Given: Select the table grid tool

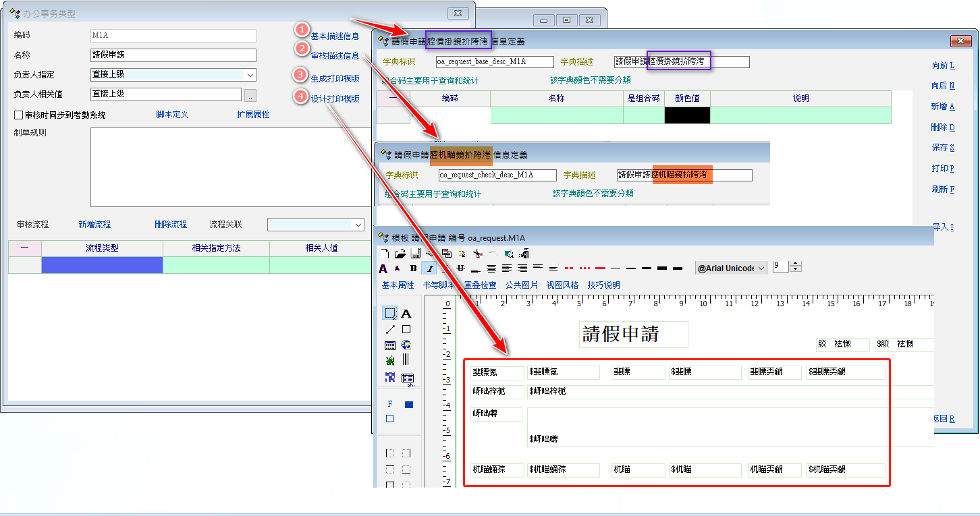Looking at the screenshot, I should (x=390, y=345).
